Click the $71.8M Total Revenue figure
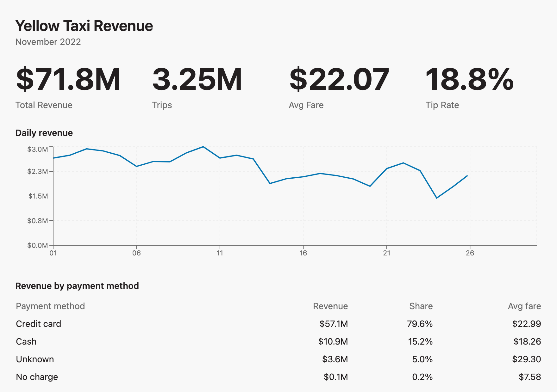This screenshot has width=557, height=392. (68, 80)
